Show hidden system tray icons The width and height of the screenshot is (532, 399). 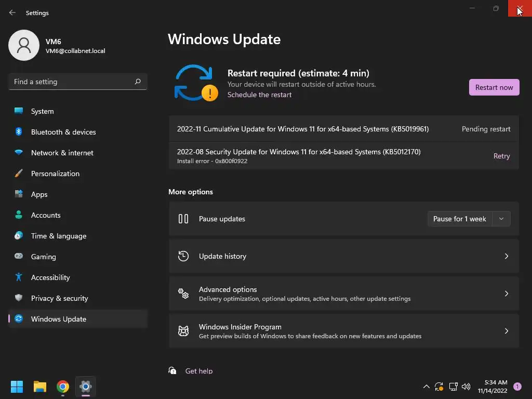tap(427, 387)
